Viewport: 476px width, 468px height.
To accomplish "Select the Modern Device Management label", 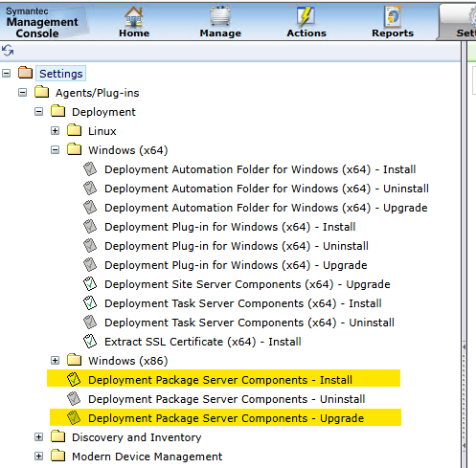I will click(x=147, y=457).
